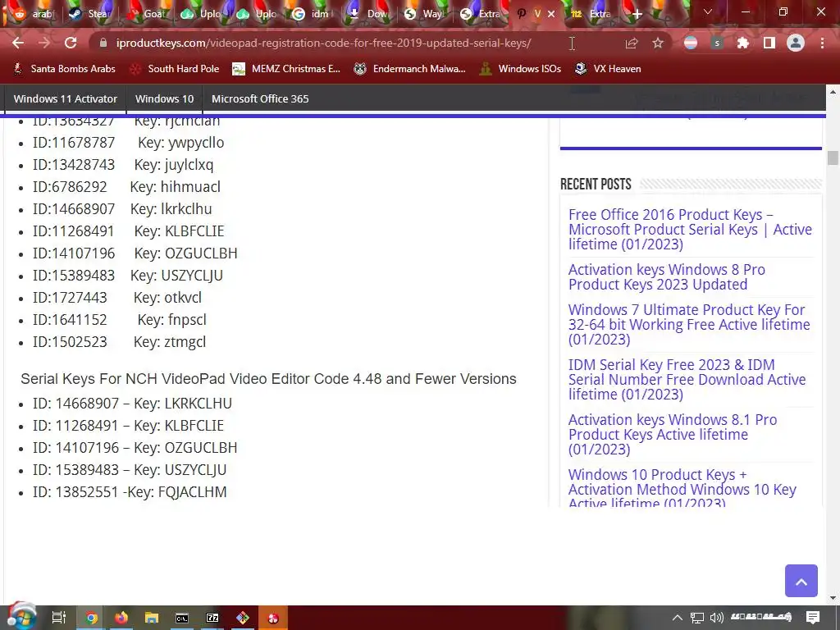Image resolution: width=840 pixels, height=630 pixels.
Task: Click the page scrollbar up arrow
Action: [833, 92]
